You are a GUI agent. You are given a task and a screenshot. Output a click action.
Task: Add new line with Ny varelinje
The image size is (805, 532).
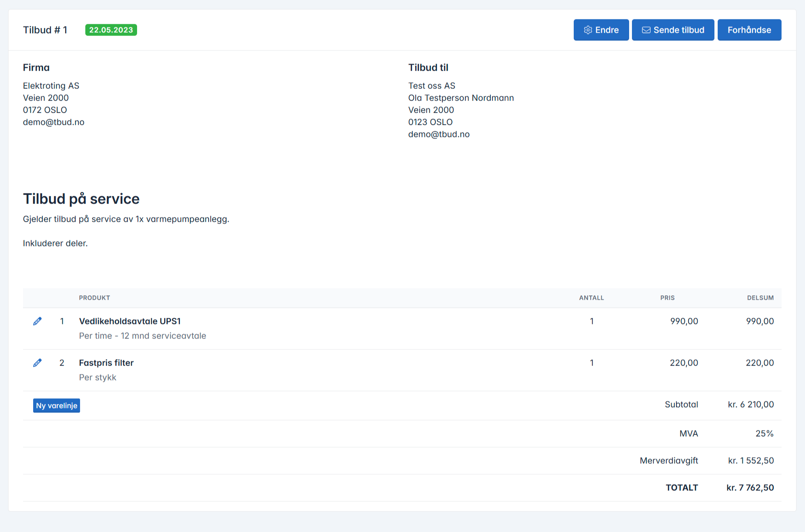click(57, 406)
